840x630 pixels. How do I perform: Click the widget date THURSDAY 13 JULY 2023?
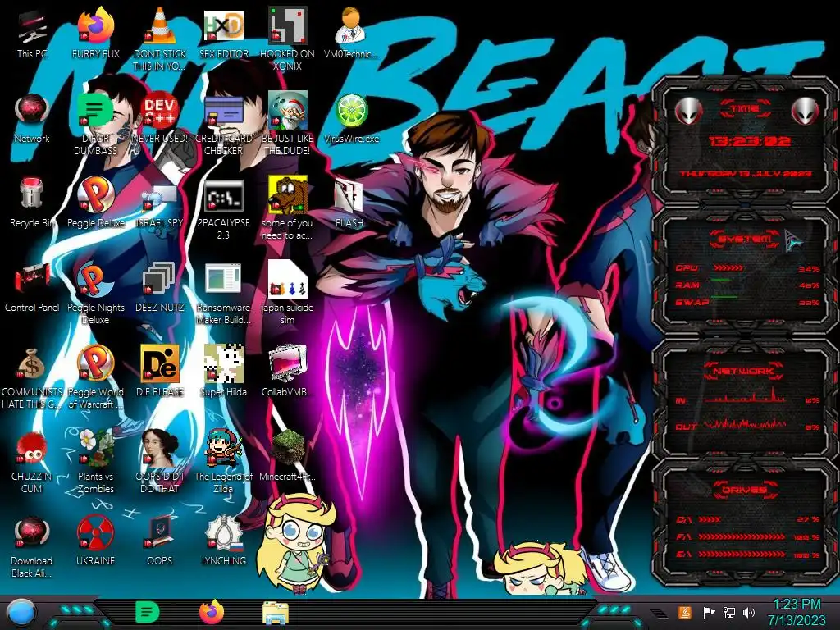pos(746,174)
